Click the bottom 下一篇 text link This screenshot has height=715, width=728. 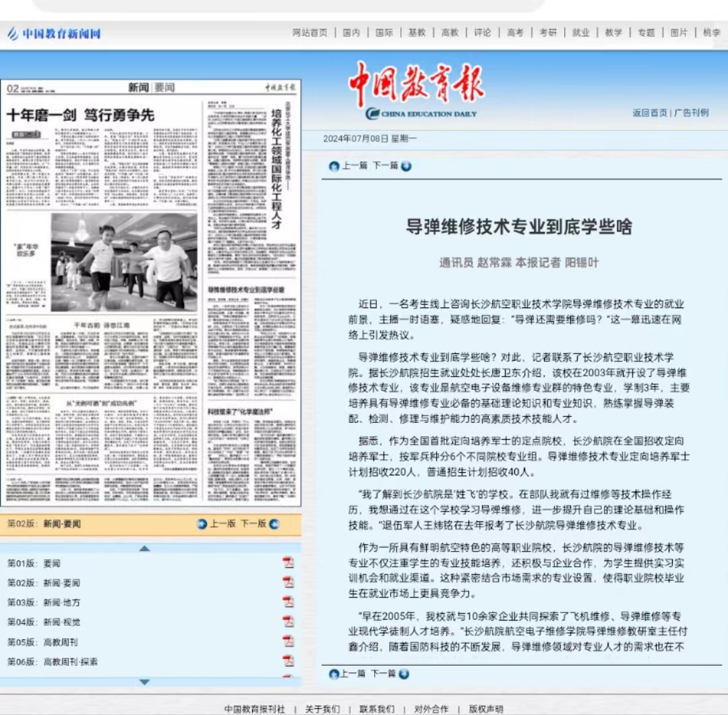[x=384, y=674]
